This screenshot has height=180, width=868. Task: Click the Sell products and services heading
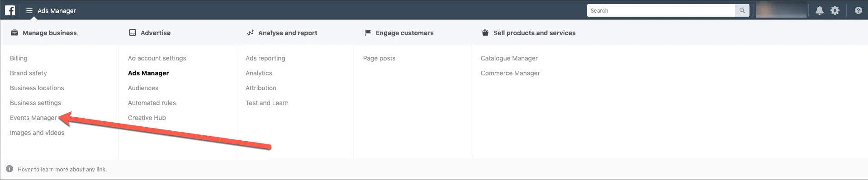point(534,33)
